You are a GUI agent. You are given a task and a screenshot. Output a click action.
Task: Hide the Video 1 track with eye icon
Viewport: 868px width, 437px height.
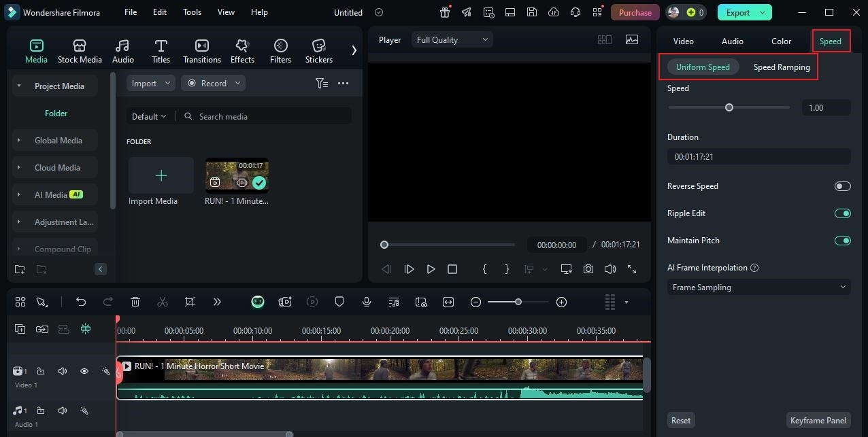(84, 371)
